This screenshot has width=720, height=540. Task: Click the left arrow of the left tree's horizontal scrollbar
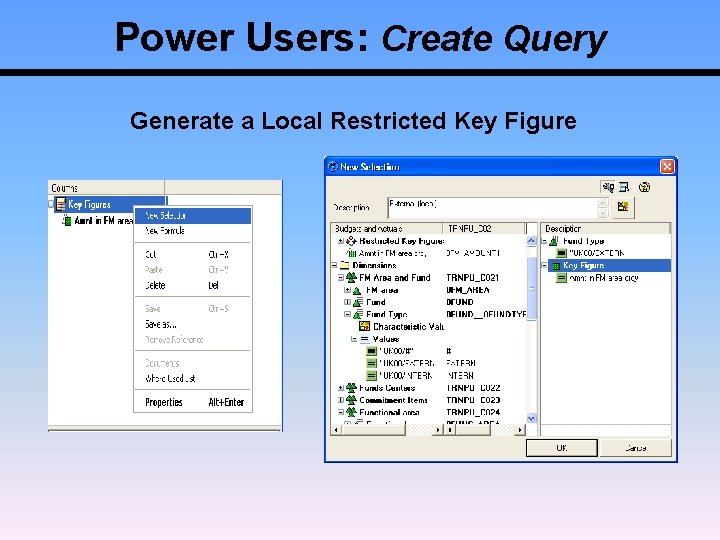337,430
